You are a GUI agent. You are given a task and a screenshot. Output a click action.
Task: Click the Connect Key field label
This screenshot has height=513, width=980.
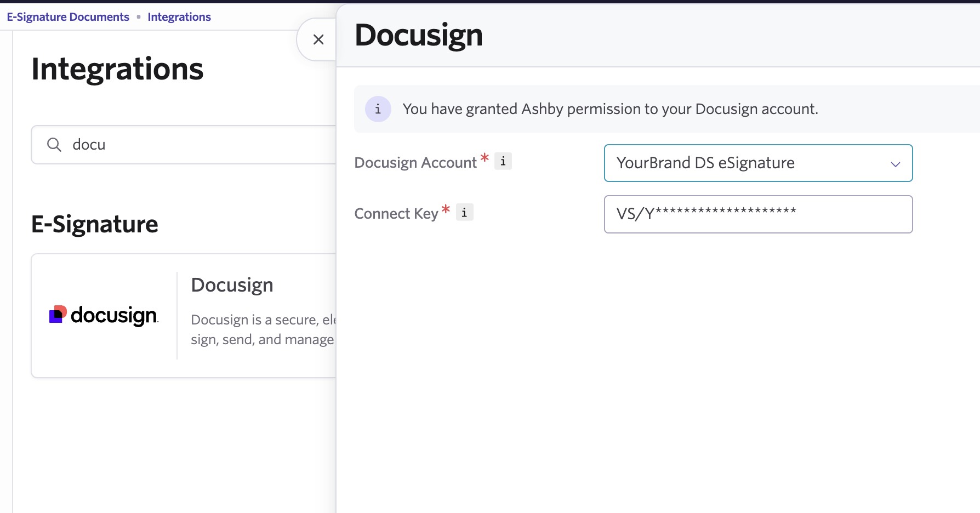[x=396, y=214]
